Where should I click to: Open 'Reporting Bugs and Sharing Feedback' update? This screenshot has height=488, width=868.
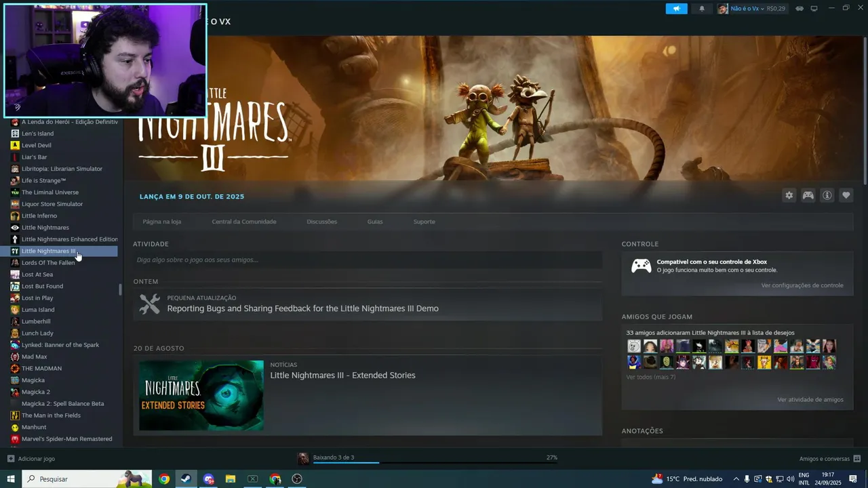click(x=302, y=308)
